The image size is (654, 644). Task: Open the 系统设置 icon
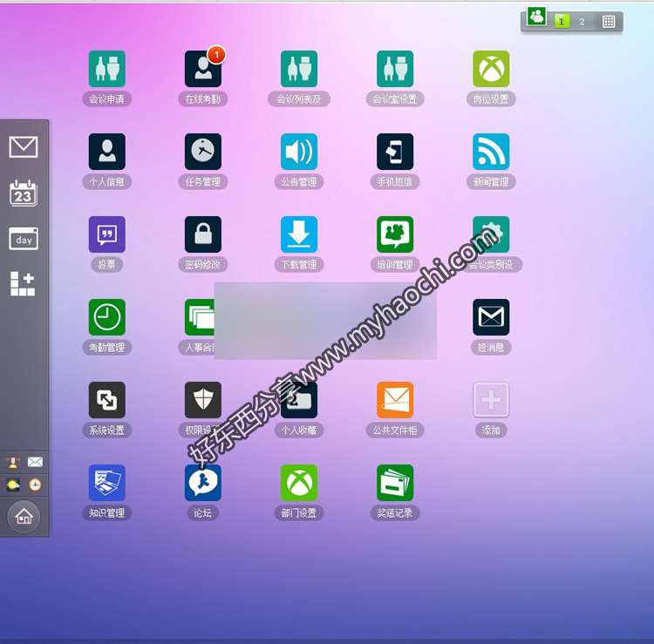106,400
